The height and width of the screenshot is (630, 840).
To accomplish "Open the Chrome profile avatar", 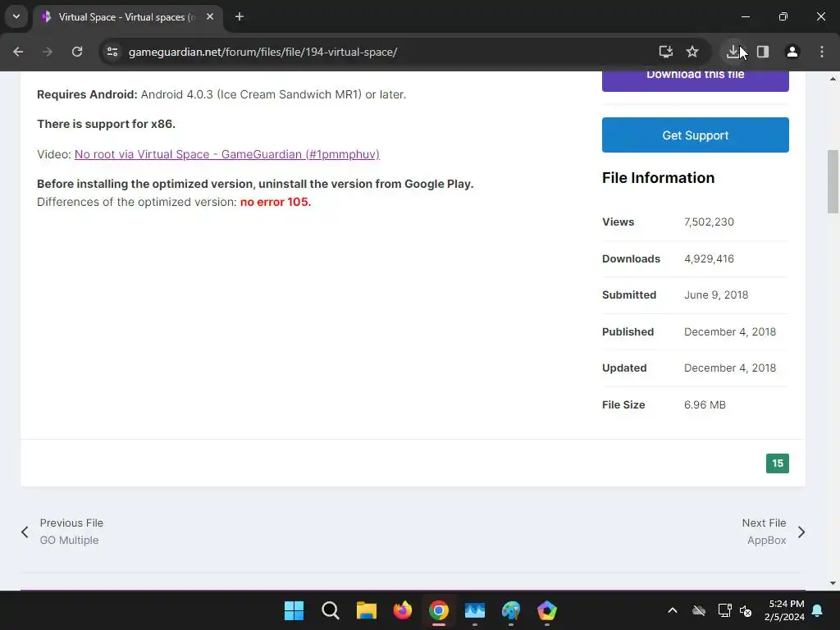I will [x=792, y=52].
